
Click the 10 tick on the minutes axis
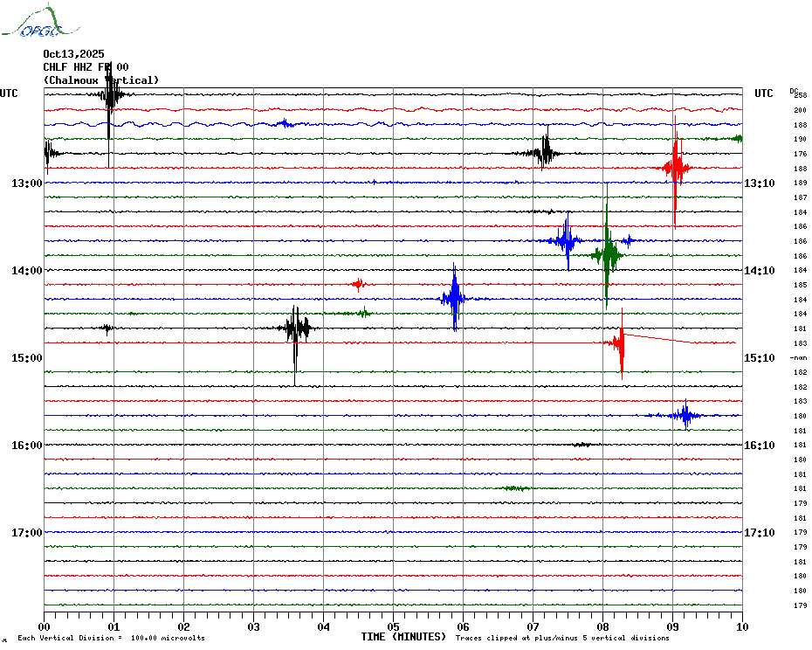click(x=741, y=626)
